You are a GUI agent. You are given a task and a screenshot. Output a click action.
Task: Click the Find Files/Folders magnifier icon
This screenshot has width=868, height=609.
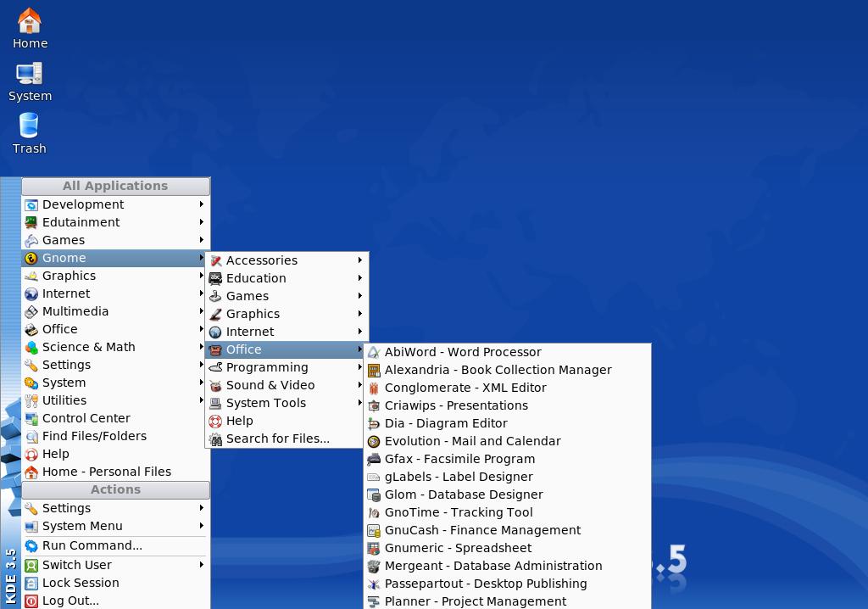(x=31, y=437)
